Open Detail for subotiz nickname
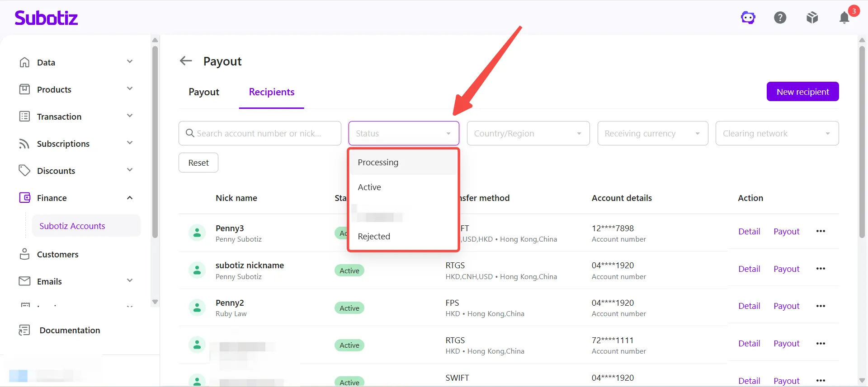This screenshot has width=868, height=387. [x=749, y=269]
